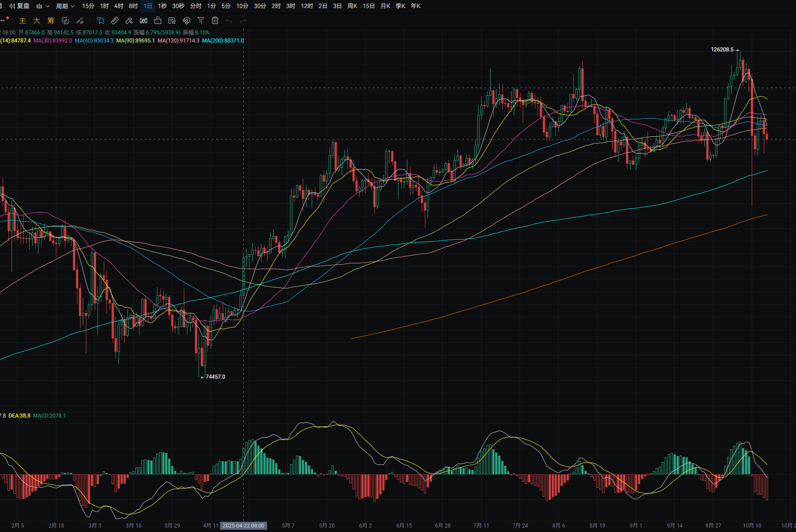Select the 周K weekly timeframe
Viewport: 796px width, 532px height.
tap(352, 6)
